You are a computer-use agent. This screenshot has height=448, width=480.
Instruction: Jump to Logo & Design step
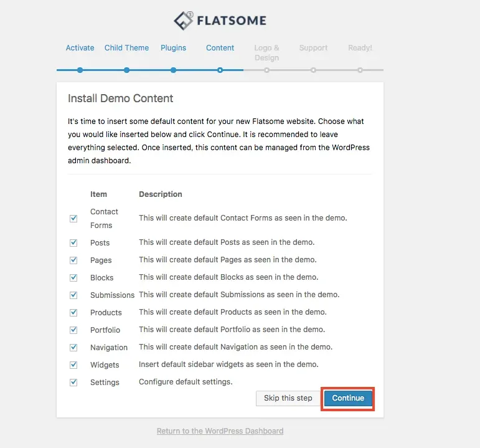266,53
